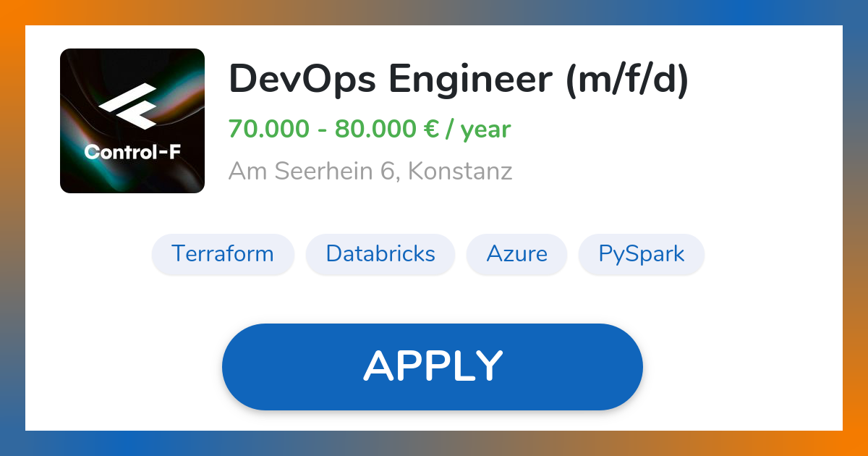Click the "/ year" salary period text
Viewport: 868px width, 456px height.
tap(479, 130)
